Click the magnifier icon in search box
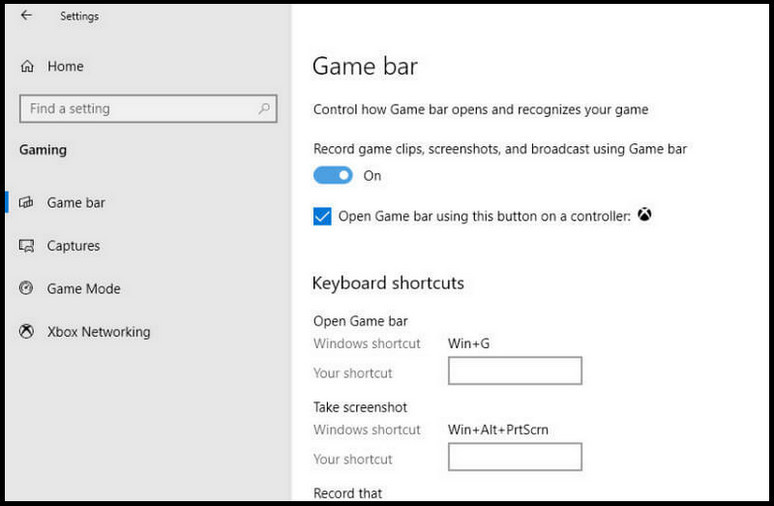Image resolution: width=774 pixels, height=506 pixels. [x=265, y=109]
